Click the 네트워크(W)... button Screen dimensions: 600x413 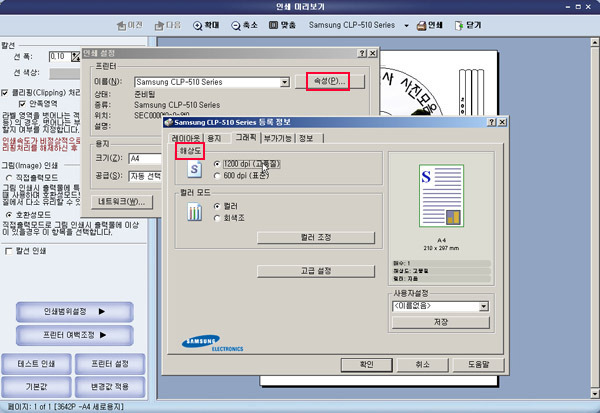(x=122, y=202)
